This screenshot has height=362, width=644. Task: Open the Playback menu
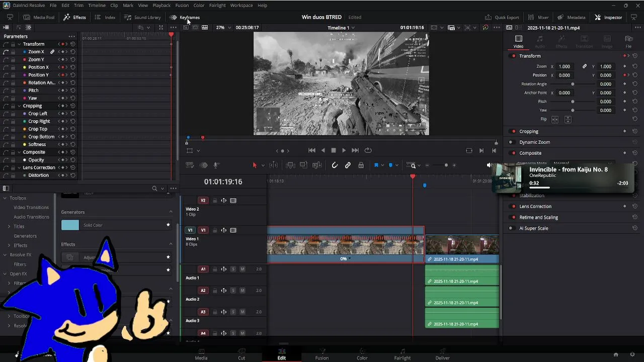pos(162,5)
